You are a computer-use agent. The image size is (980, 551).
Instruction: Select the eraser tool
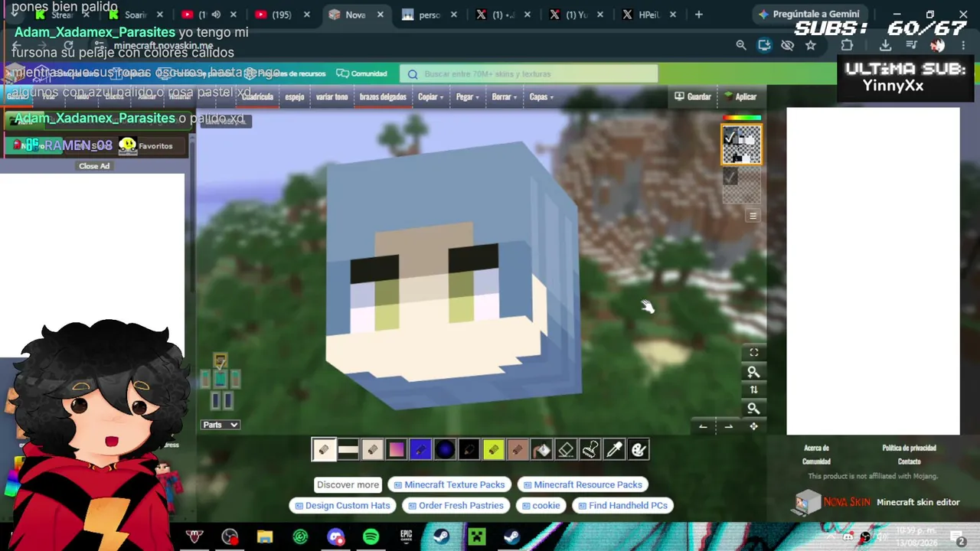point(566,450)
